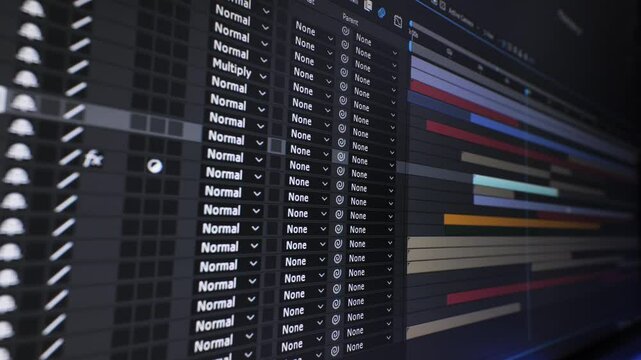Select the bottommost beige layer bar in the timeline

pyautogui.click(x=463, y=321)
